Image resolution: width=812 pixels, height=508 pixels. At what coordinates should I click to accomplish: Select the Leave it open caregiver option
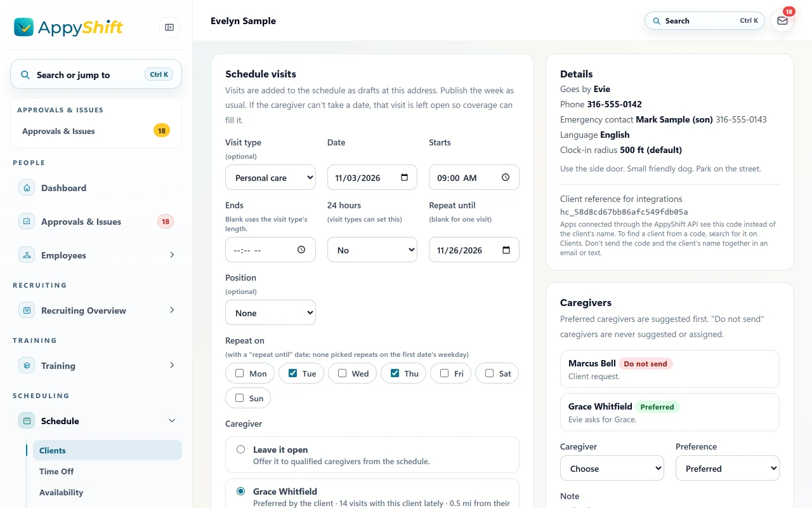pyautogui.click(x=240, y=450)
